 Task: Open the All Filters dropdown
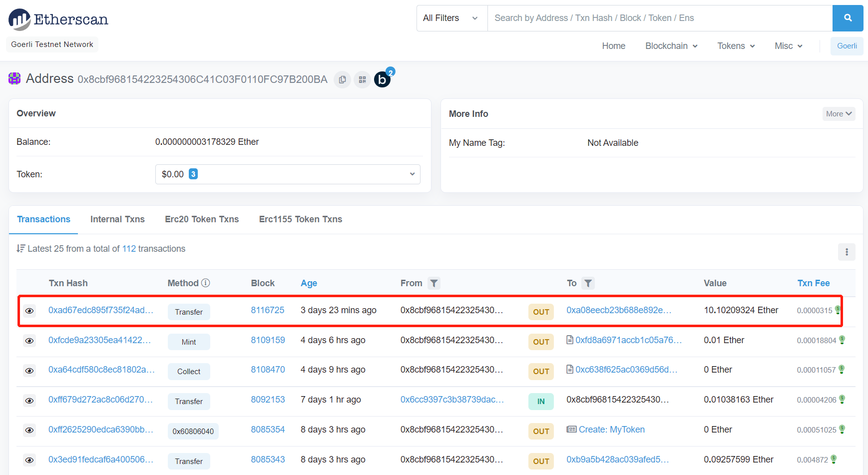pyautogui.click(x=452, y=18)
